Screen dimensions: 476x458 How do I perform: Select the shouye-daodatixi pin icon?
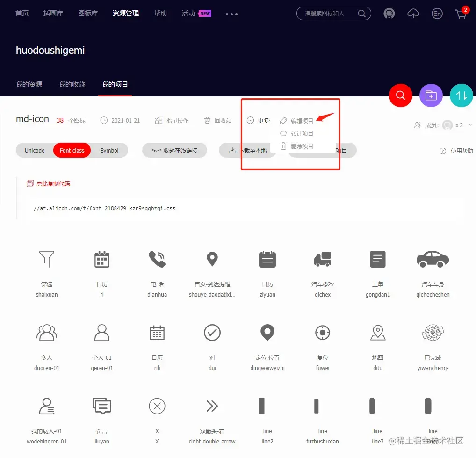pyautogui.click(x=212, y=259)
